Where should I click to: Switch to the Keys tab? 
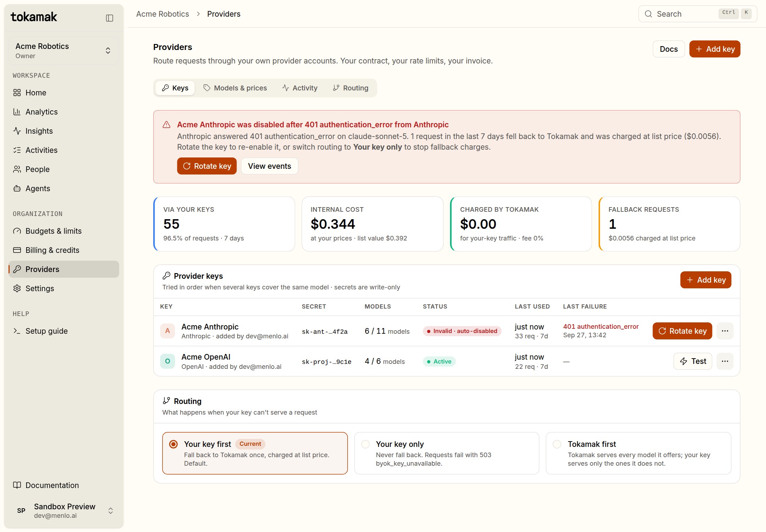175,88
